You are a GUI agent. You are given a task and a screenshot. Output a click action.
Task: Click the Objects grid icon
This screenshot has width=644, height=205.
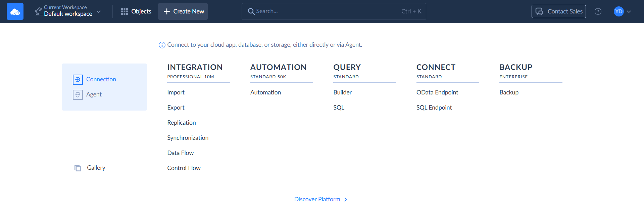pyautogui.click(x=125, y=11)
